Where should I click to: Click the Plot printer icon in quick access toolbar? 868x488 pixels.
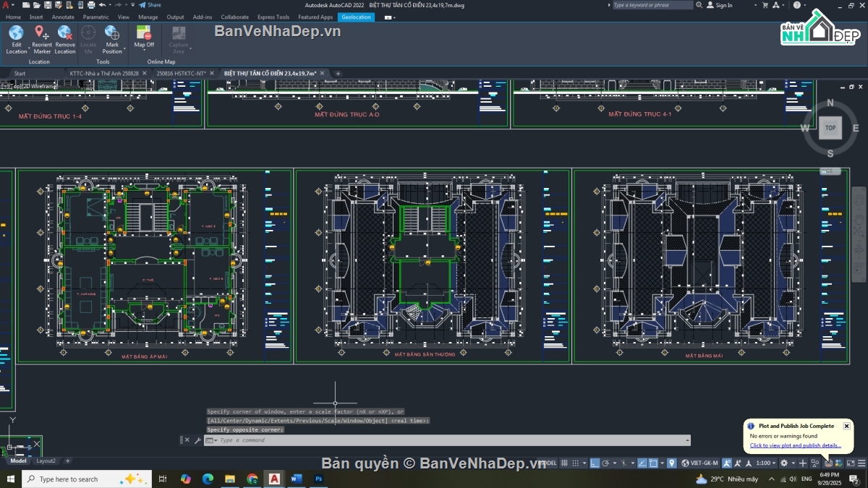point(90,5)
